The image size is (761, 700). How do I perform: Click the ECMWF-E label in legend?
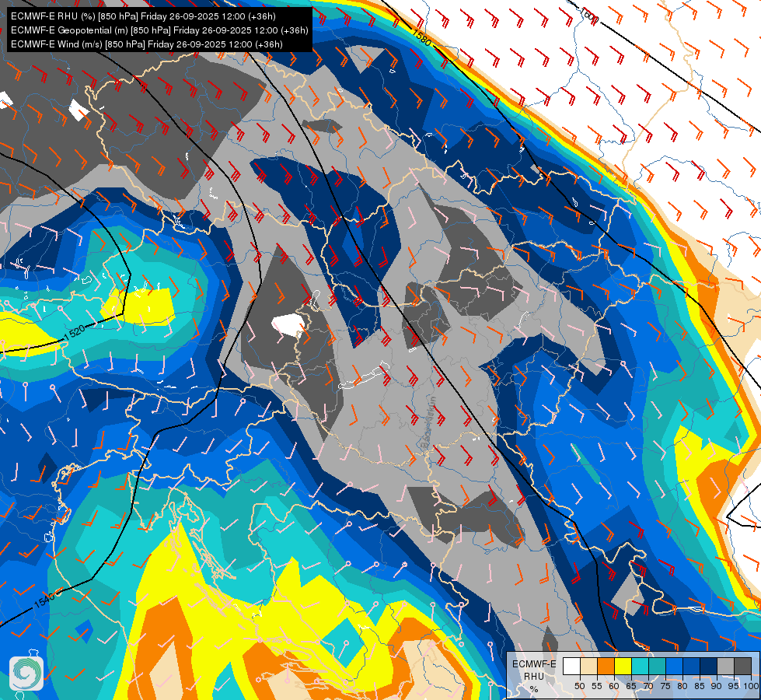534,664
